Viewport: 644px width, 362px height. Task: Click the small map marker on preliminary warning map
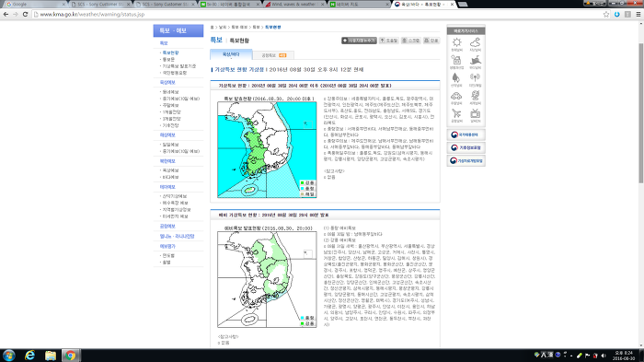coord(307,254)
